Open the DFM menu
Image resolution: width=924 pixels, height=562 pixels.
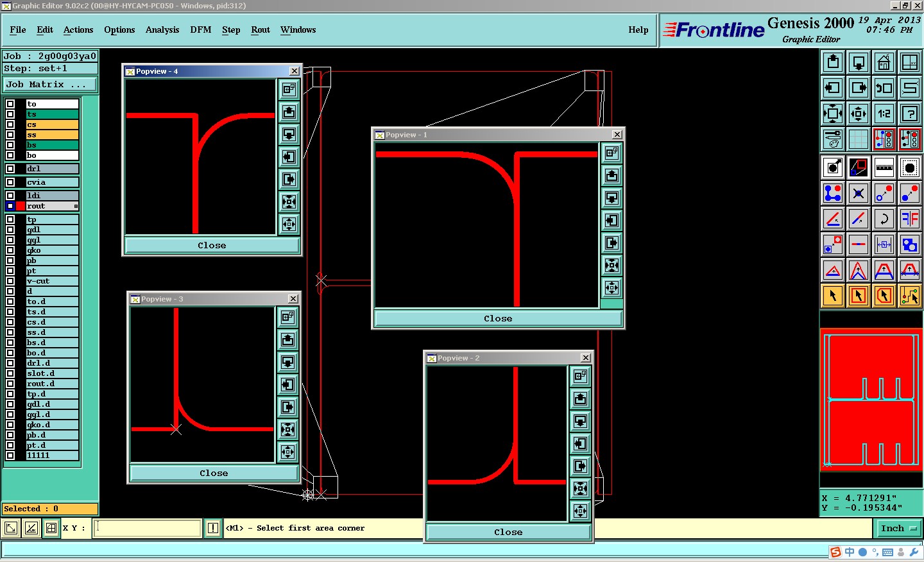pyautogui.click(x=201, y=30)
